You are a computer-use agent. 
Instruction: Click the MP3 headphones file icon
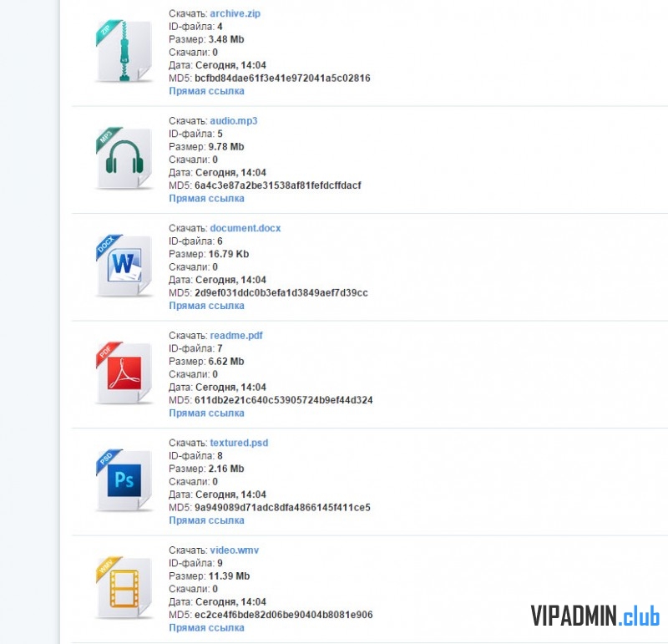tap(124, 158)
